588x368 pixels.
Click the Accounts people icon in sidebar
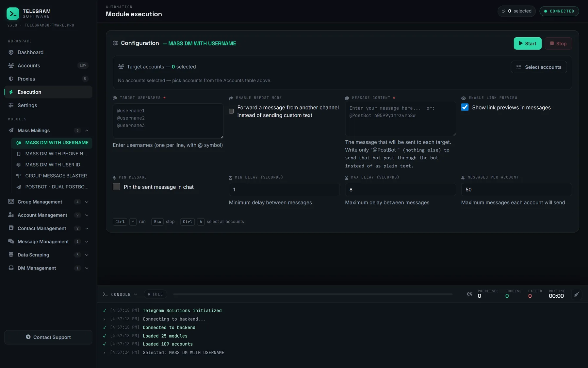tap(11, 65)
